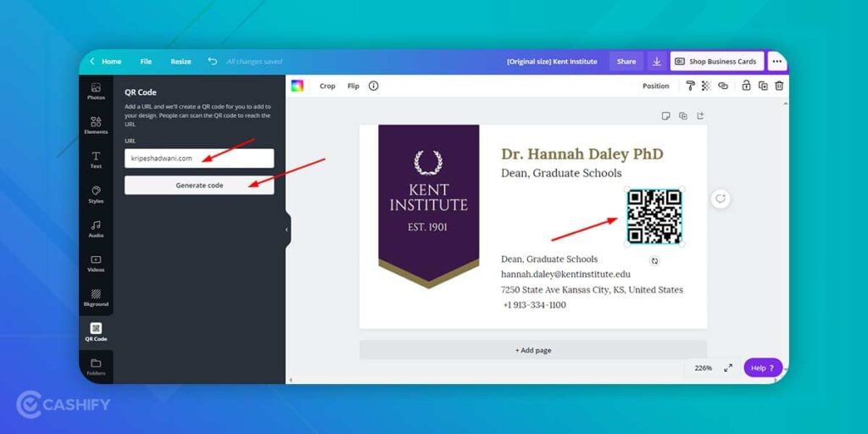This screenshot has width=868, height=434.
Task: Open the 226% zoom level dropdown
Action: [703, 368]
